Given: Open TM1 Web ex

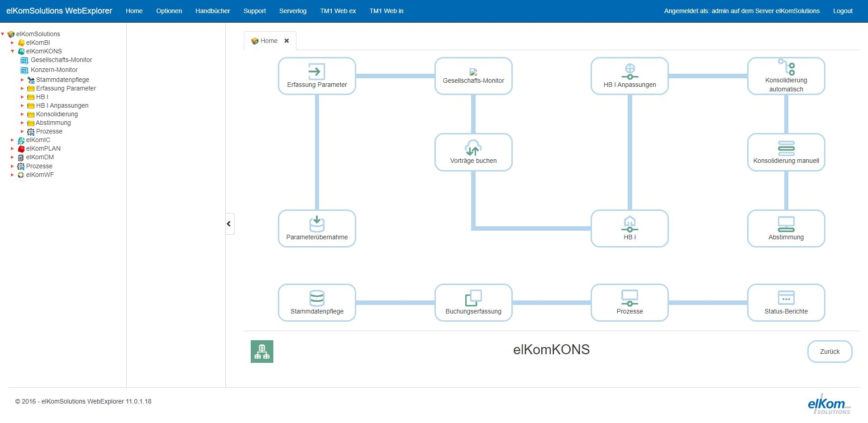Looking at the screenshot, I should pos(338,11).
